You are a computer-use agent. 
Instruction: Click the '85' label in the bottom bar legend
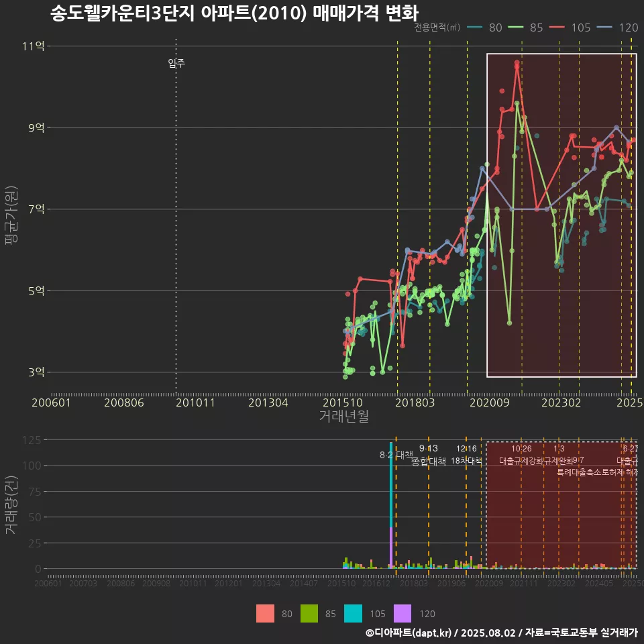tap(331, 614)
